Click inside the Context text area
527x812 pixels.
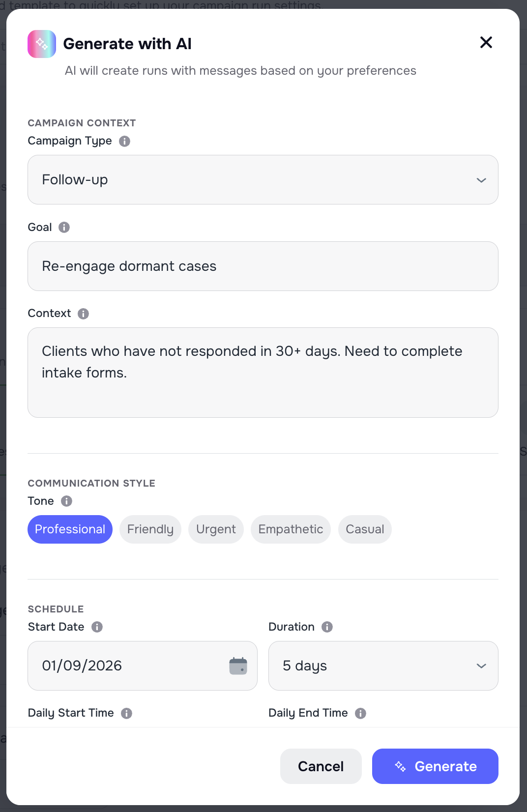pos(263,372)
